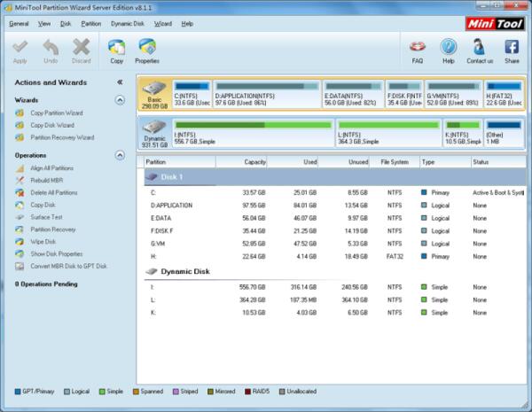This screenshot has height=412, width=532.
Task: Open the Dynamic Disk menu
Action: click(x=128, y=23)
